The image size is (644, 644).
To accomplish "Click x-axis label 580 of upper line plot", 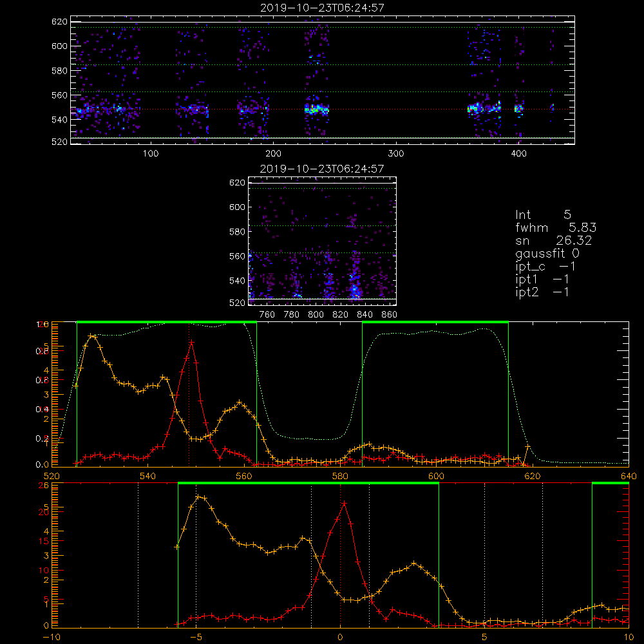I will (x=340, y=477).
